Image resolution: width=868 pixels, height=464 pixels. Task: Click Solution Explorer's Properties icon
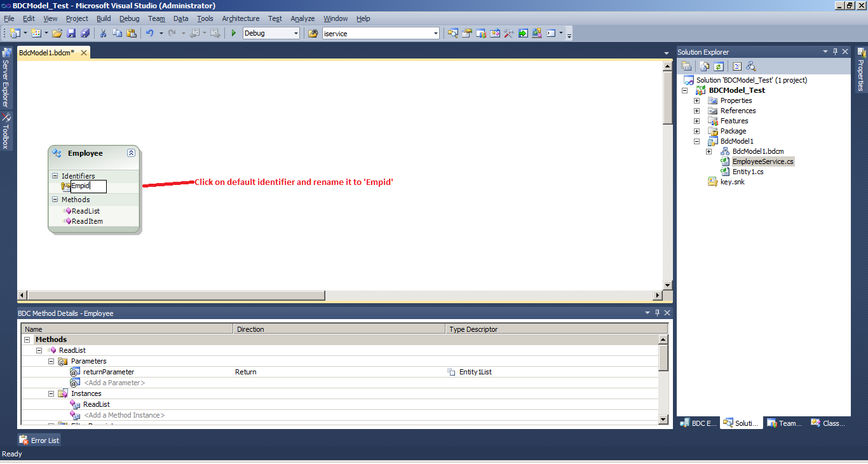tap(686, 66)
